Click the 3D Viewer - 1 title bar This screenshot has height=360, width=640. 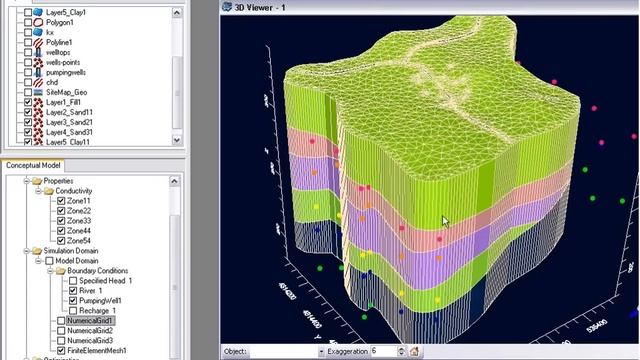click(430, 7)
